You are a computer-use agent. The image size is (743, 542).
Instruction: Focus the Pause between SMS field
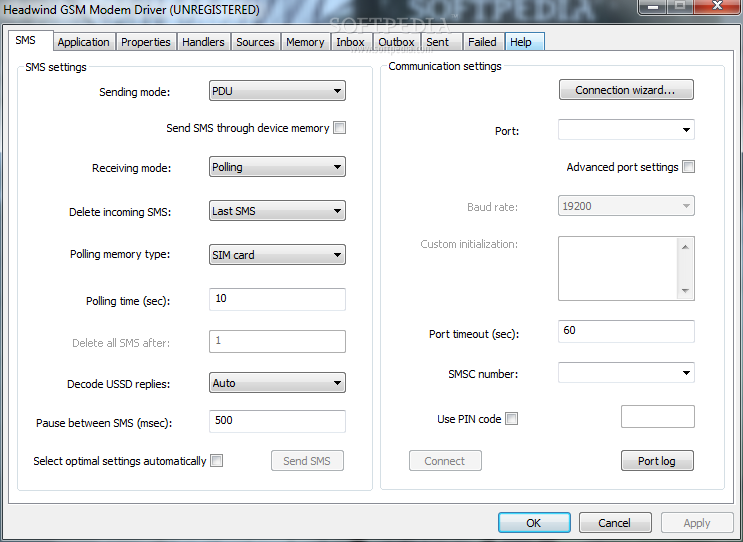[277, 421]
